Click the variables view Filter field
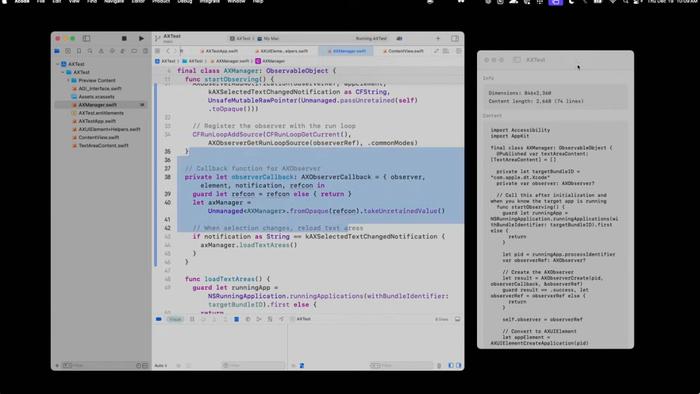The width and height of the screenshot is (700, 394). pos(253,366)
